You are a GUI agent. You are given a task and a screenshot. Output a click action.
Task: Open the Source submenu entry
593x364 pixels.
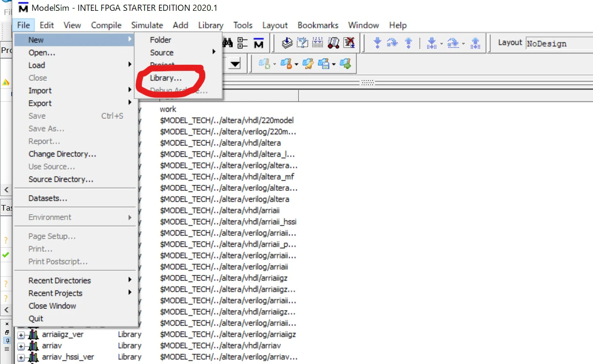point(162,53)
